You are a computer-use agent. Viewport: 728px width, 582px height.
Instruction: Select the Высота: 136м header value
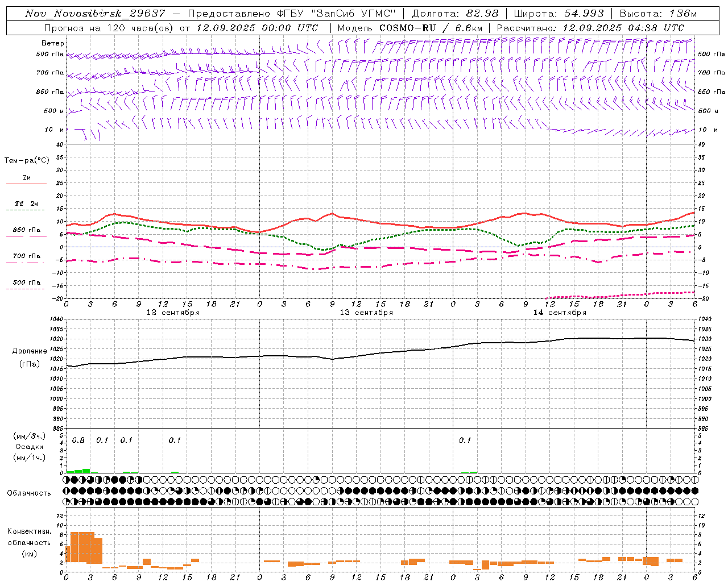(658, 14)
